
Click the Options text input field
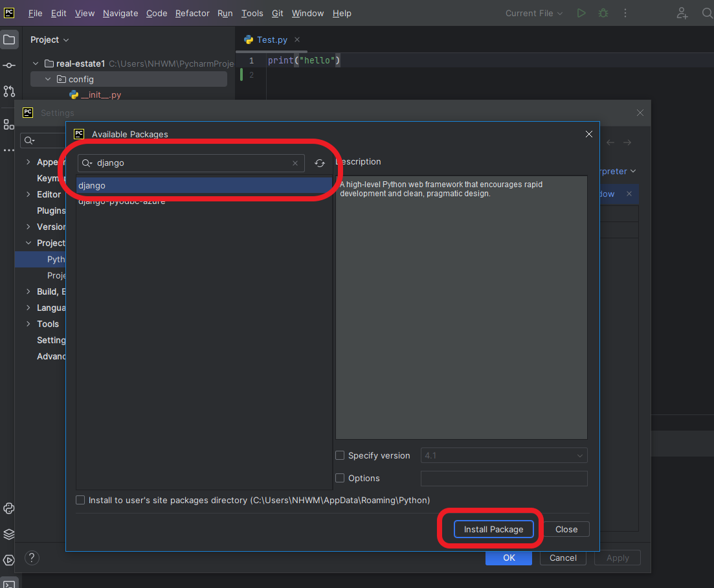click(x=504, y=478)
